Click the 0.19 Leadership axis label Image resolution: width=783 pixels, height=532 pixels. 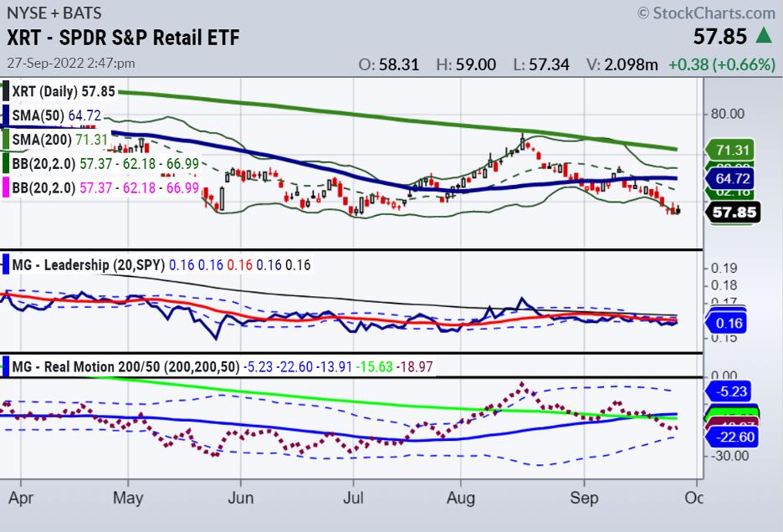(724, 269)
